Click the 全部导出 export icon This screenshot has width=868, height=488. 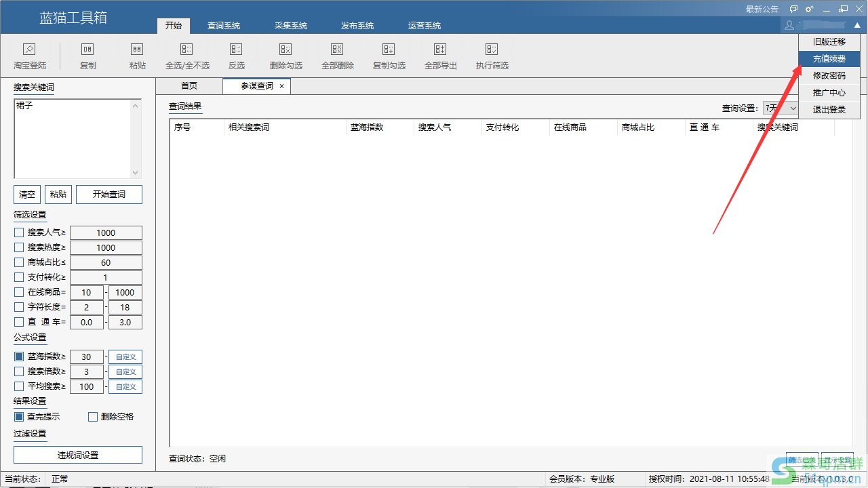(x=440, y=49)
